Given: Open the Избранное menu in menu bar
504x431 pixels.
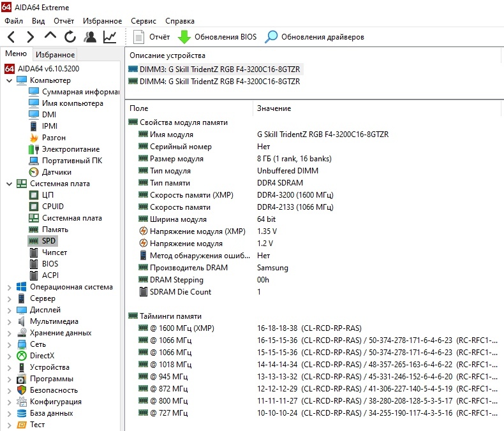Looking at the screenshot, I should (x=102, y=21).
